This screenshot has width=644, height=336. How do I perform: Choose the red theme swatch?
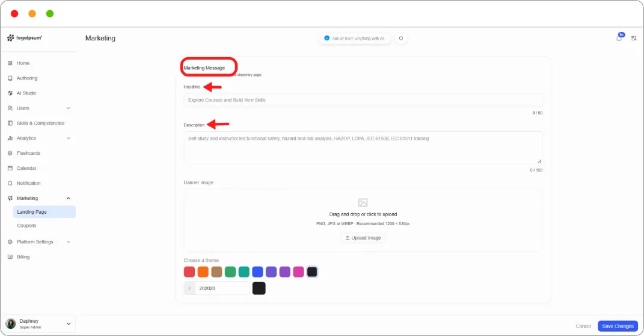point(189,272)
